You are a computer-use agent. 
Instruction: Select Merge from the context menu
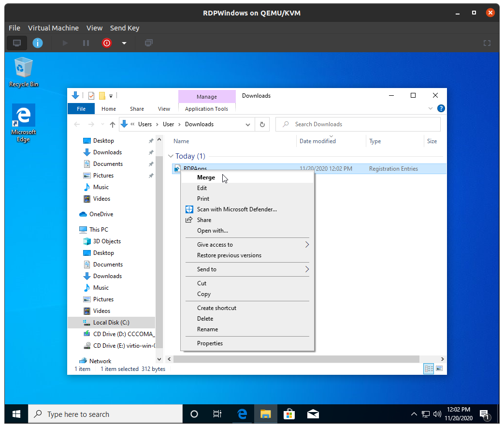[206, 177]
